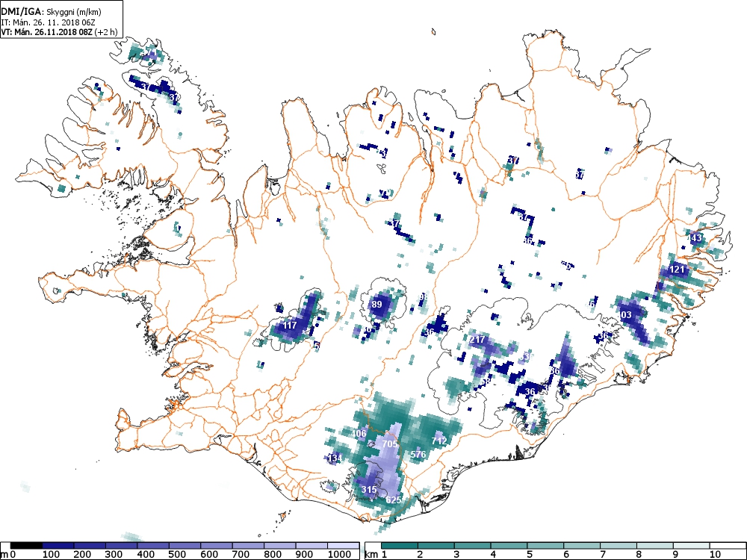Click the darkest navy swatch between 100 and 200
The image size is (747, 560).
(58, 546)
